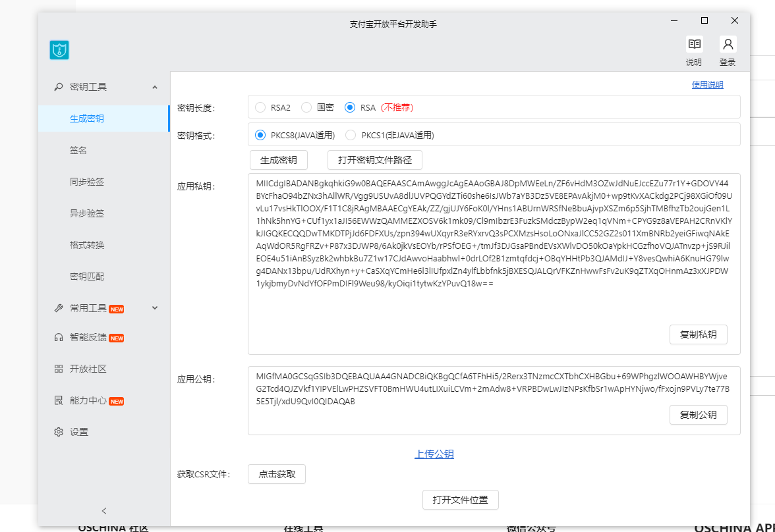Open the 说明 book icon
Screen dimensions: 775x532
pyautogui.click(x=695, y=44)
